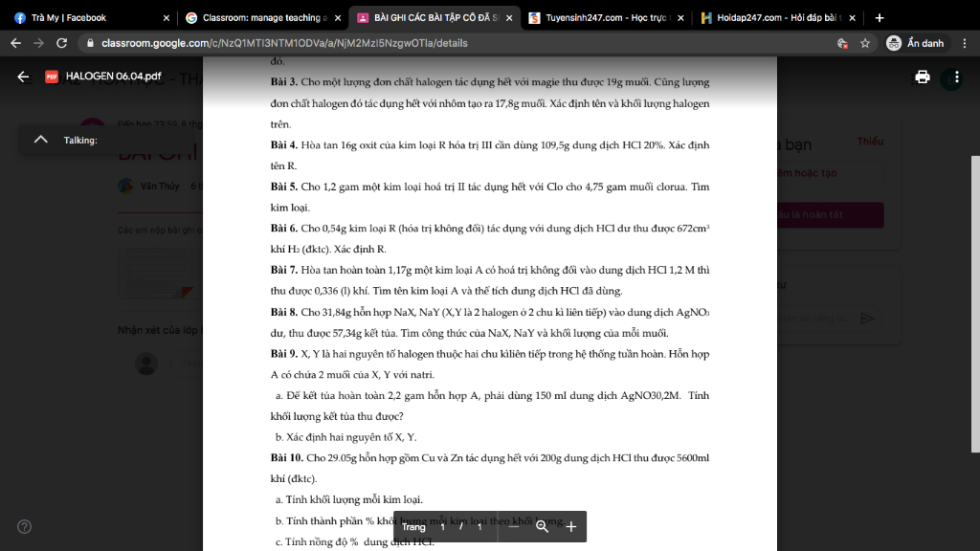Reset zoom with the magnifier icon

tap(542, 527)
